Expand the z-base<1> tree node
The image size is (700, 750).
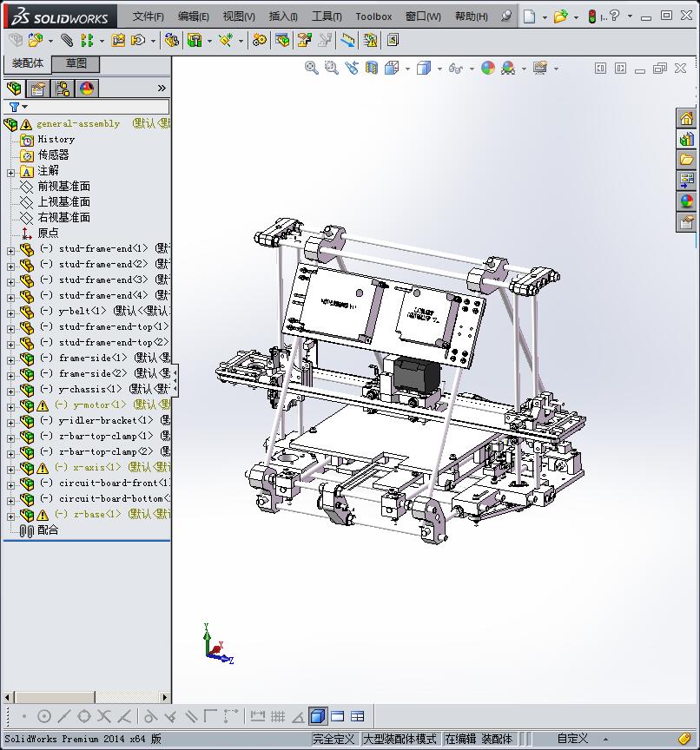(10, 516)
